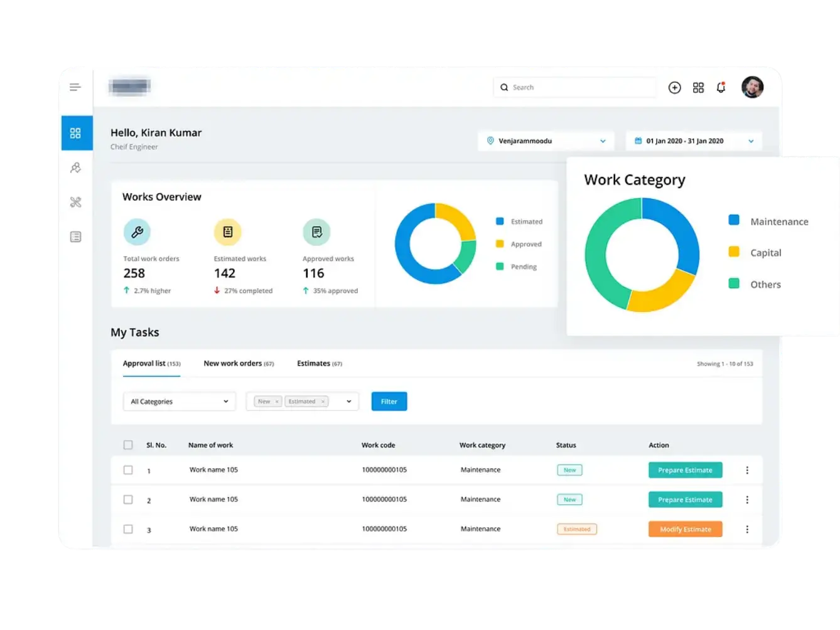The width and height of the screenshot is (840, 630).
Task: Open more options for row 1
Action: pos(747,470)
